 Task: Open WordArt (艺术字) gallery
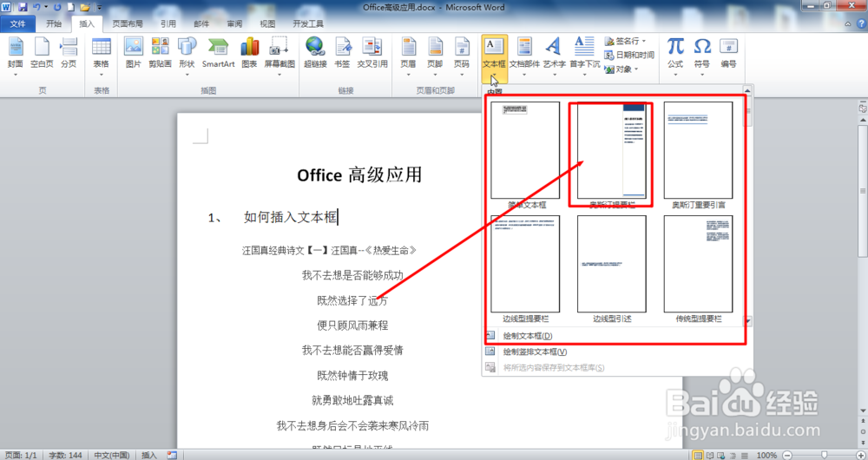(x=554, y=55)
